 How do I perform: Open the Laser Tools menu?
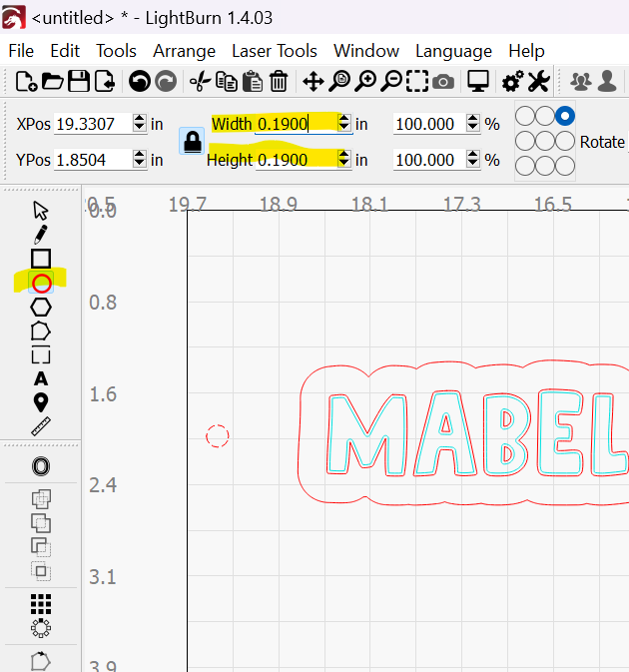tap(275, 51)
